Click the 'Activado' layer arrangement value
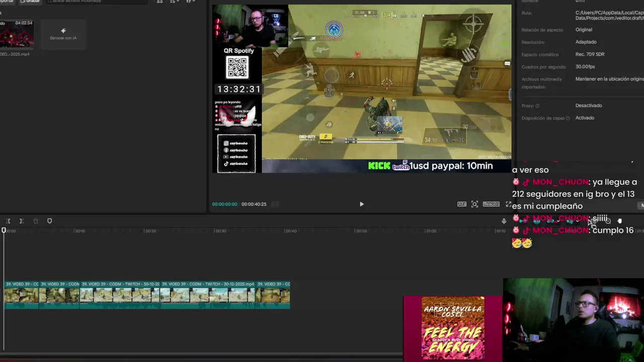The image size is (644, 362). [585, 118]
